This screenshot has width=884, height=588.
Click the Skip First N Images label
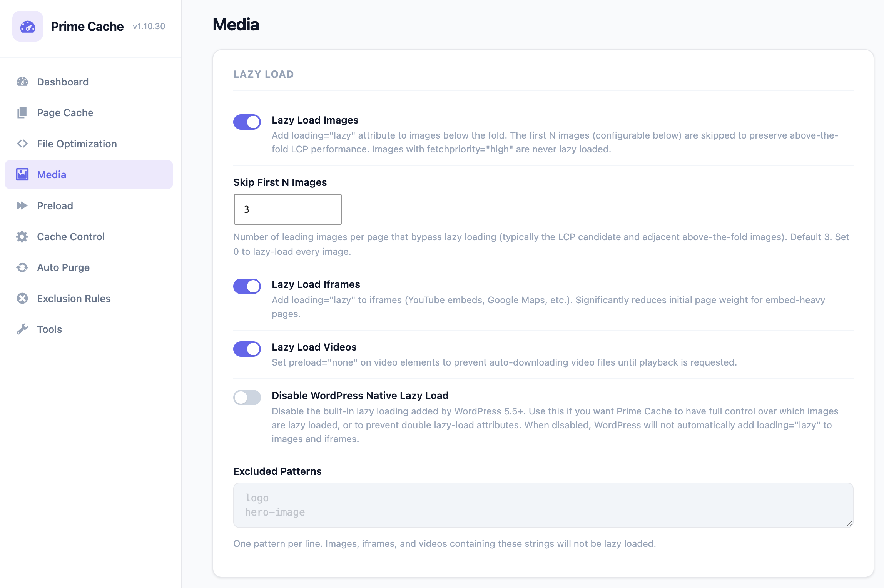coord(280,182)
